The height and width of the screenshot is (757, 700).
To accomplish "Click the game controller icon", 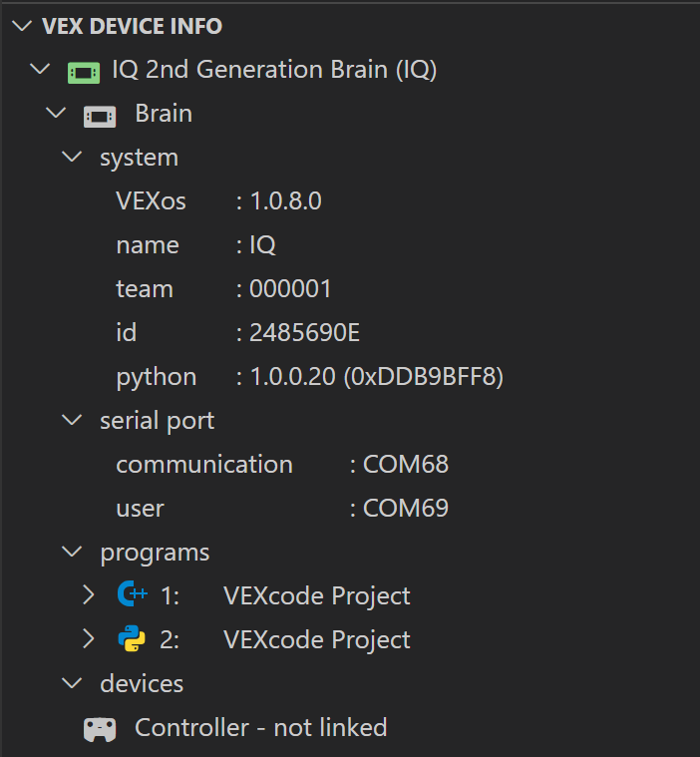I will coord(99,729).
